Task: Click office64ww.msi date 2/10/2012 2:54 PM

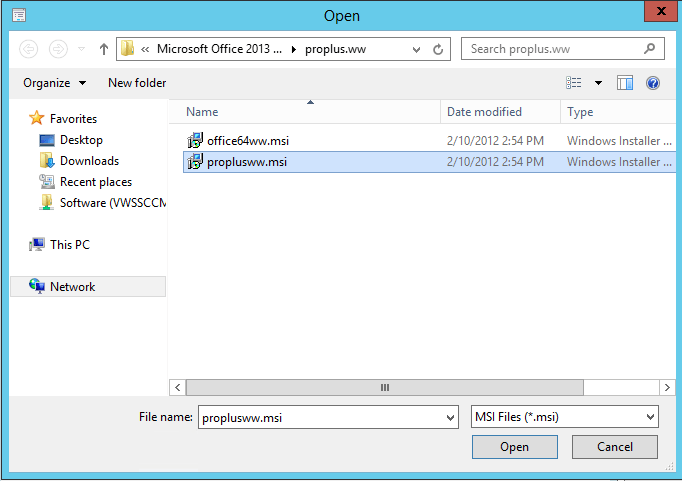Action: pyautogui.click(x=495, y=141)
